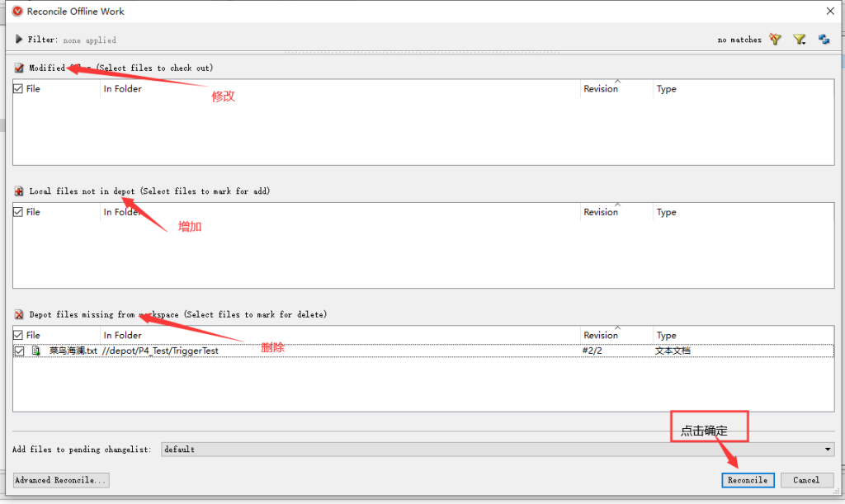Cancel the reconcile dialog
Screen dimensions: 845x504
click(x=806, y=480)
